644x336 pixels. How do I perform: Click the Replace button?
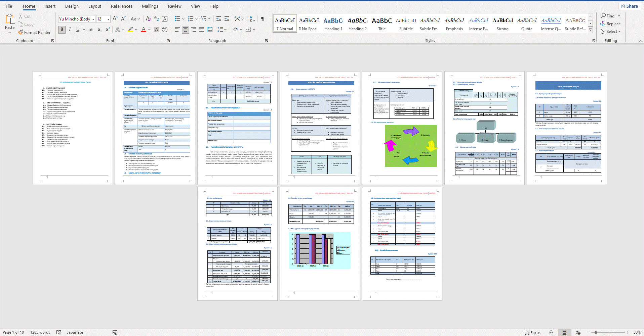610,24
